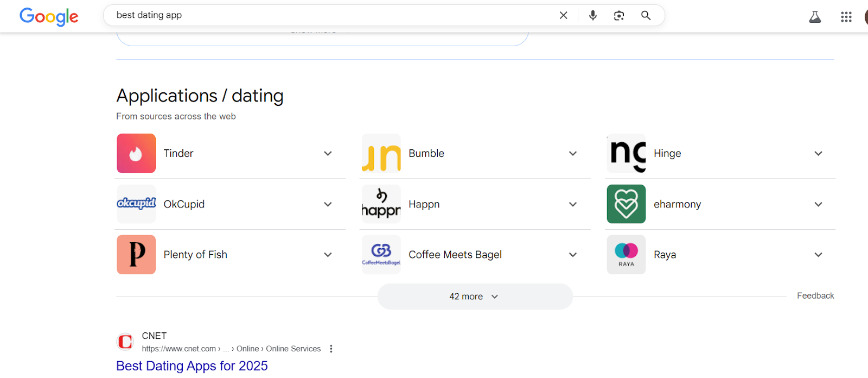868x378 pixels.
Task: Click the cnet.com URL breadcrumb
Action: point(231,349)
